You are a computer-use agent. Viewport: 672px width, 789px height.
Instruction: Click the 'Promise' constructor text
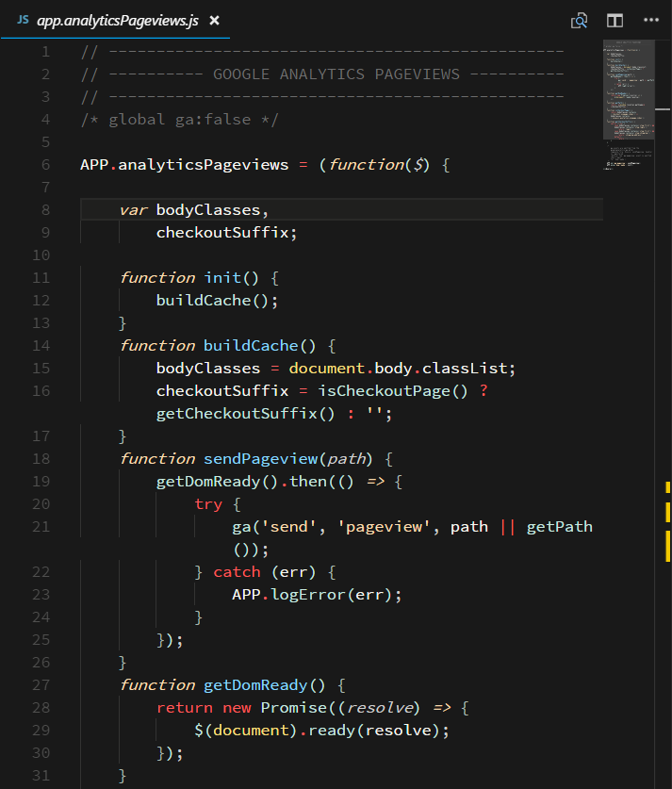(x=294, y=708)
